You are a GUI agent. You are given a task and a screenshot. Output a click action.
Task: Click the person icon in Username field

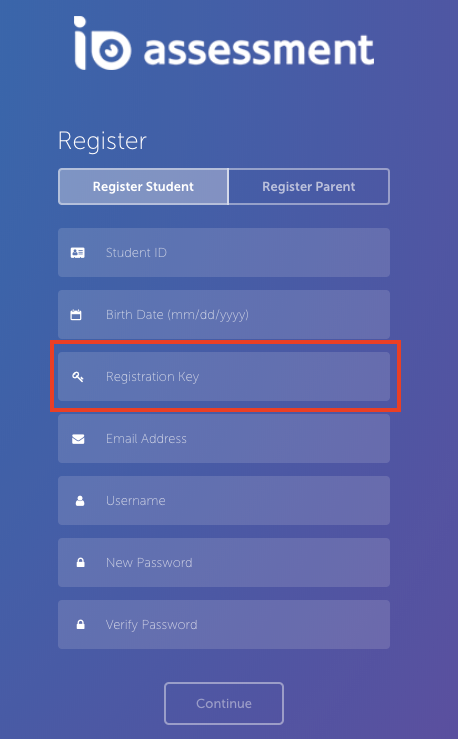click(80, 501)
